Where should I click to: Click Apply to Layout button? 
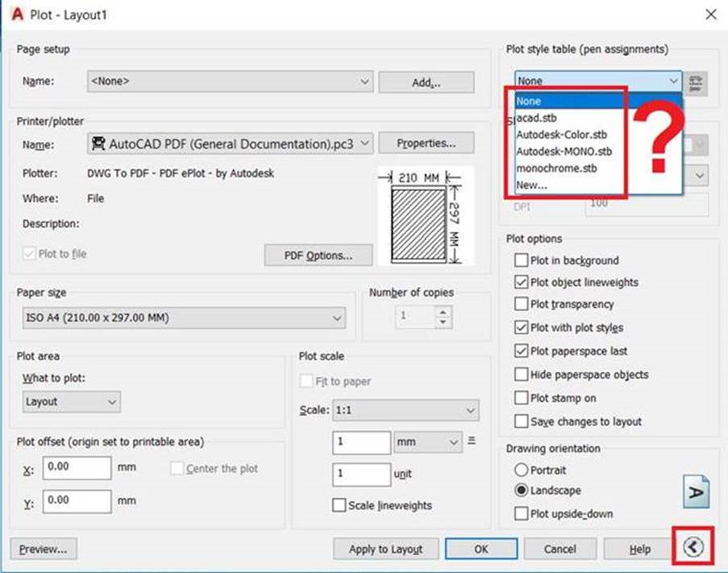(x=386, y=549)
